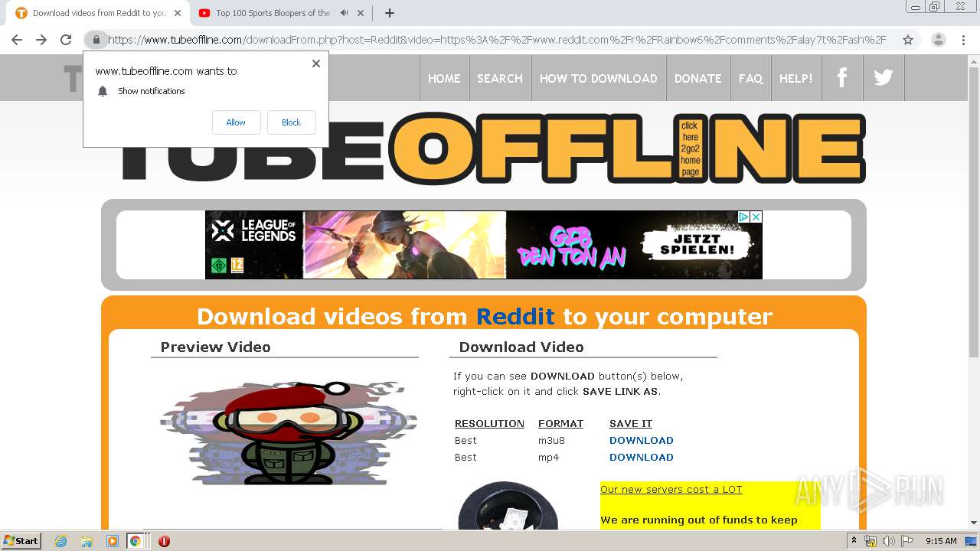This screenshot has height=551, width=980.
Task: Block notifications from tubeoffline.com
Action: (x=291, y=122)
